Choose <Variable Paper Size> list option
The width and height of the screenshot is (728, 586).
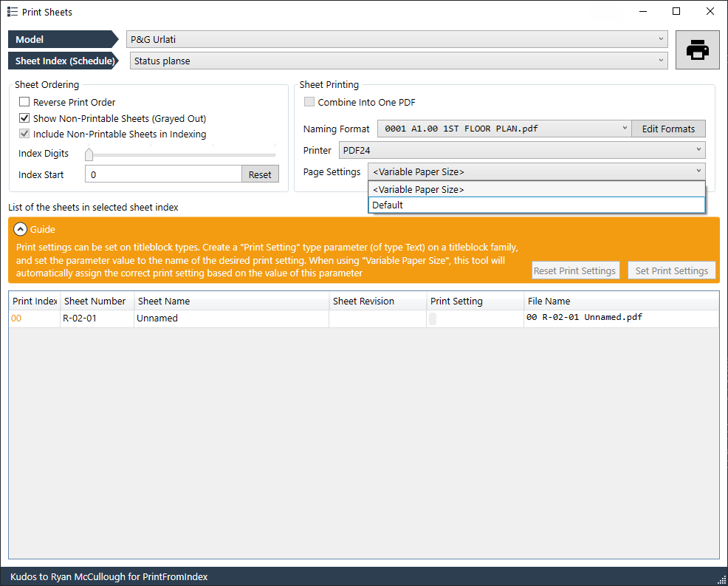click(536, 189)
